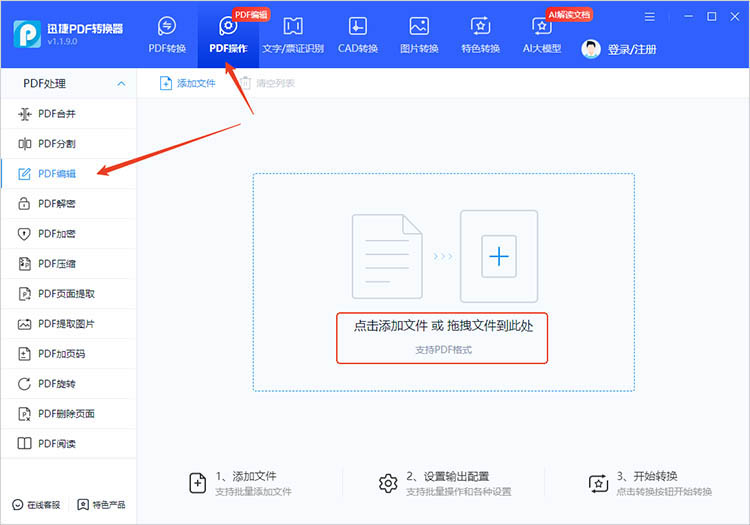
Task: Select PDF合并 in sidebar
Action: tap(69, 114)
